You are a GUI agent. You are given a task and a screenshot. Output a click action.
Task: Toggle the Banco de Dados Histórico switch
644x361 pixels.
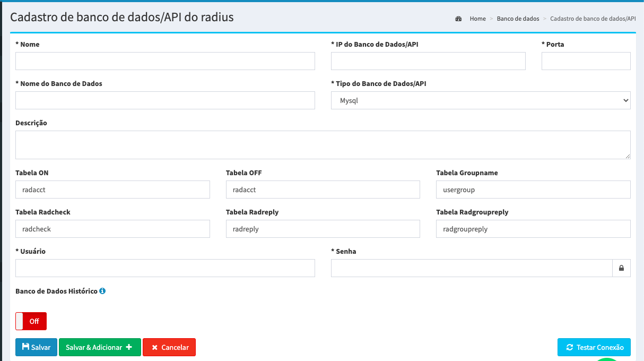(31, 321)
